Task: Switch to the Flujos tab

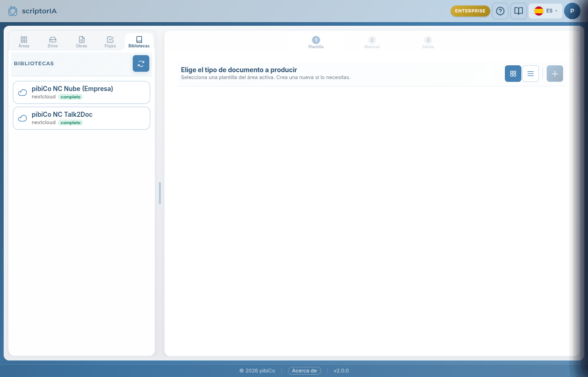Action: pyautogui.click(x=110, y=42)
